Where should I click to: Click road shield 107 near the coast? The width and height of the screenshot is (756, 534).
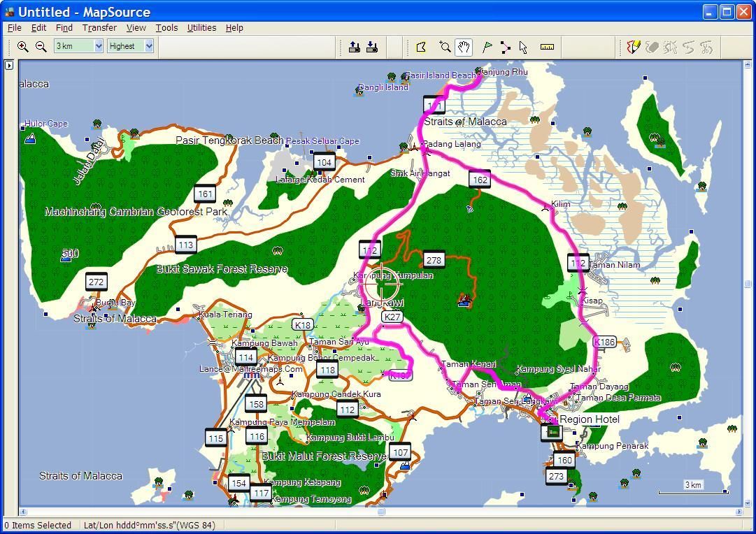(x=400, y=452)
